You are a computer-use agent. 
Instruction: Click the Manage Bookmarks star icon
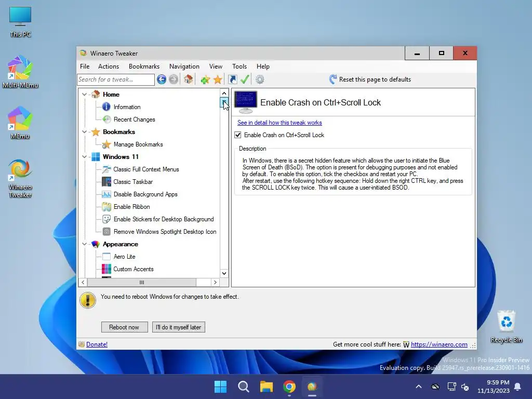coord(107,144)
